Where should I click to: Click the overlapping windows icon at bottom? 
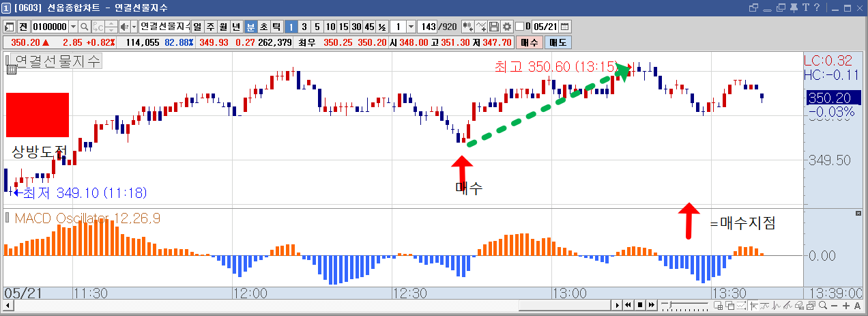point(730,305)
